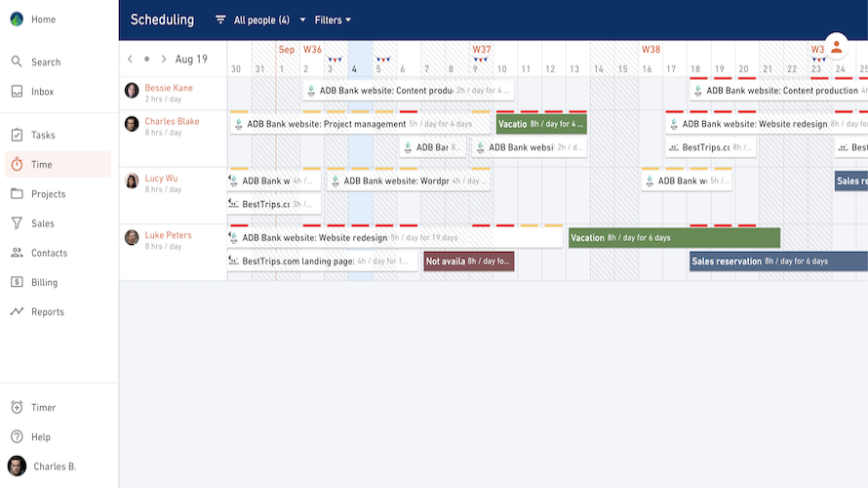
Task: Open the Reports section
Action: 48,312
